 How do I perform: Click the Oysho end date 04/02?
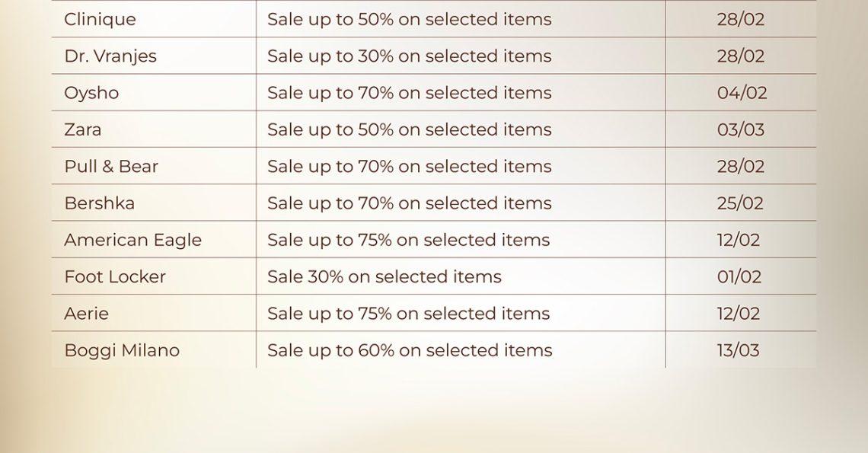coord(742,93)
